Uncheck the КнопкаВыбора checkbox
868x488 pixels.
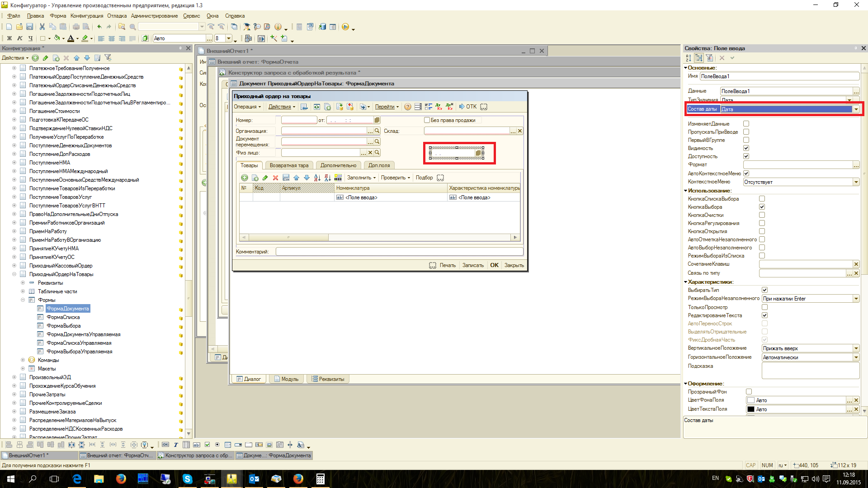click(762, 207)
